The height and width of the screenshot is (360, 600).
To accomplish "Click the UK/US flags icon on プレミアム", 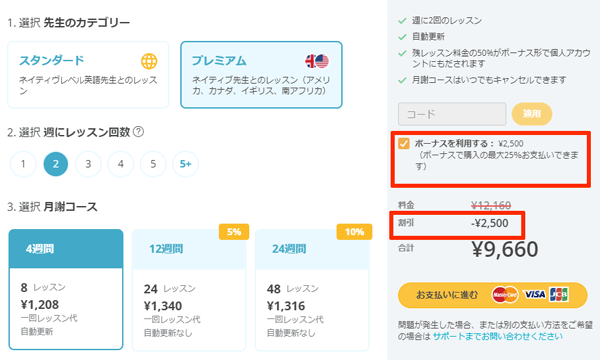I will [317, 61].
